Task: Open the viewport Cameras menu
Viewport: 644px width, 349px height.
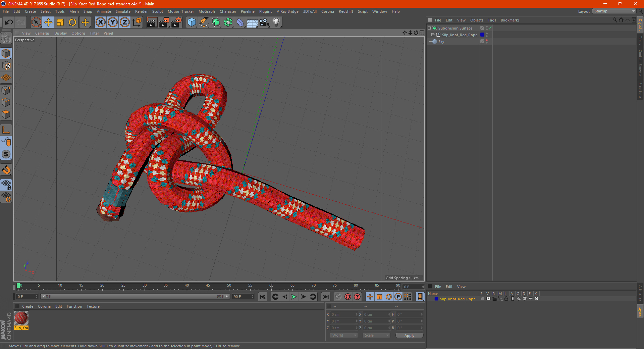Action: pyautogui.click(x=42, y=33)
